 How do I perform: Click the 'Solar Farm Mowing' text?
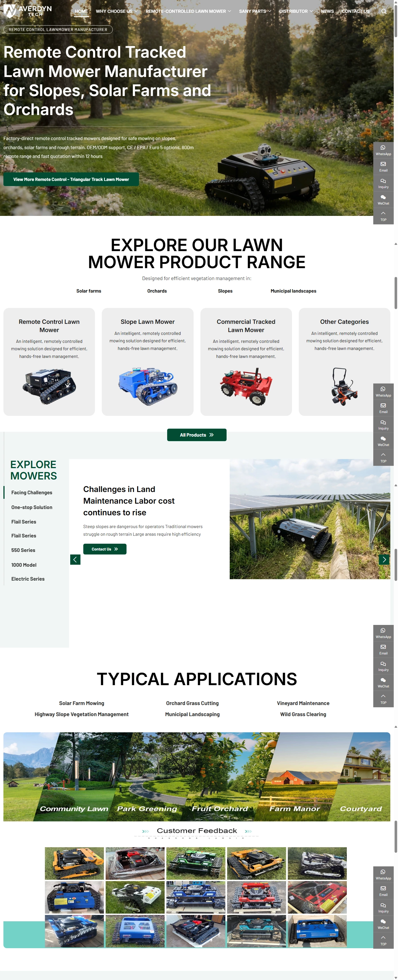(82, 703)
